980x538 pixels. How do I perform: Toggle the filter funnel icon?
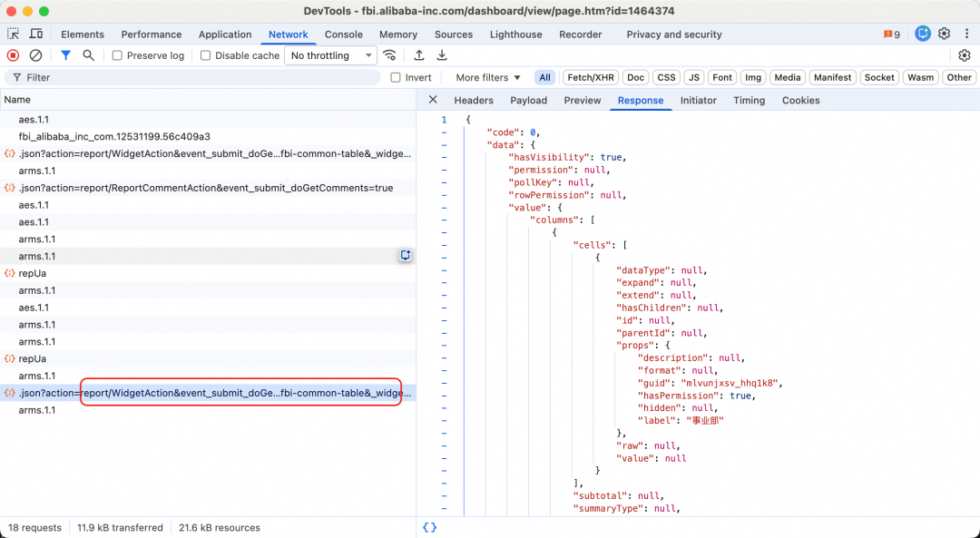click(x=65, y=55)
